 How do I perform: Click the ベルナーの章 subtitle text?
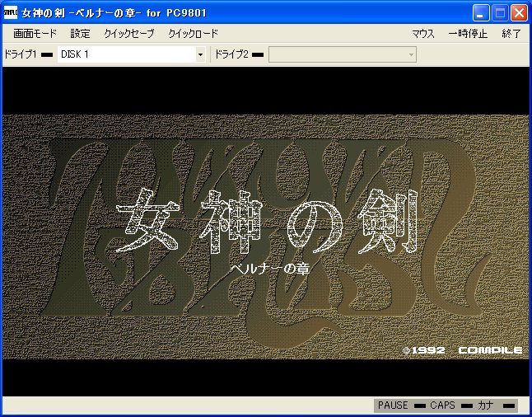tap(270, 269)
